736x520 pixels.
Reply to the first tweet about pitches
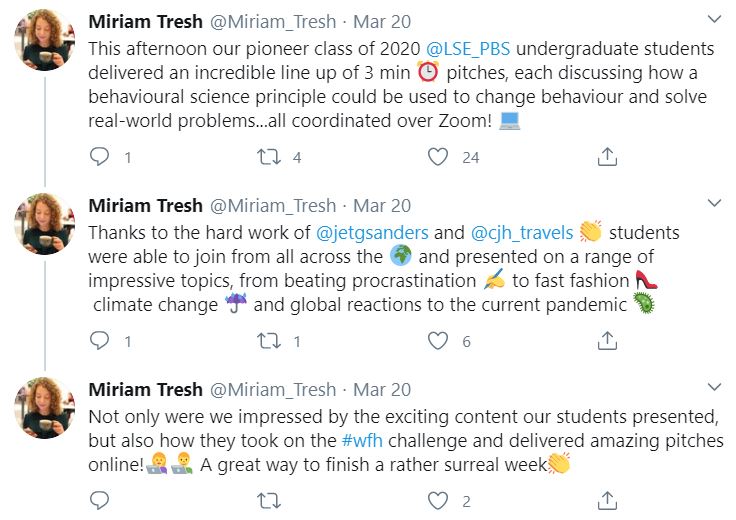99,157
